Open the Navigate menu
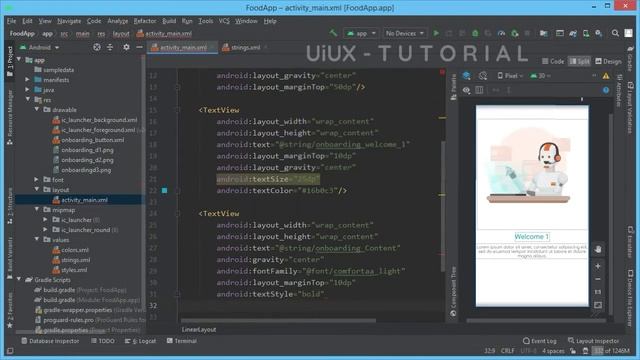The image size is (640, 360). point(69,21)
